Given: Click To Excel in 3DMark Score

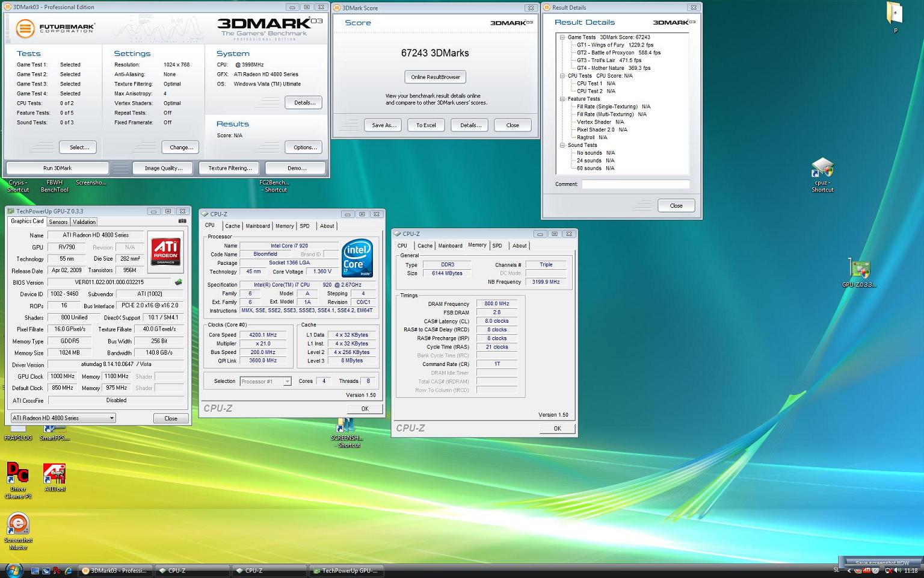Looking at the screenshot, I should [426, 125].
